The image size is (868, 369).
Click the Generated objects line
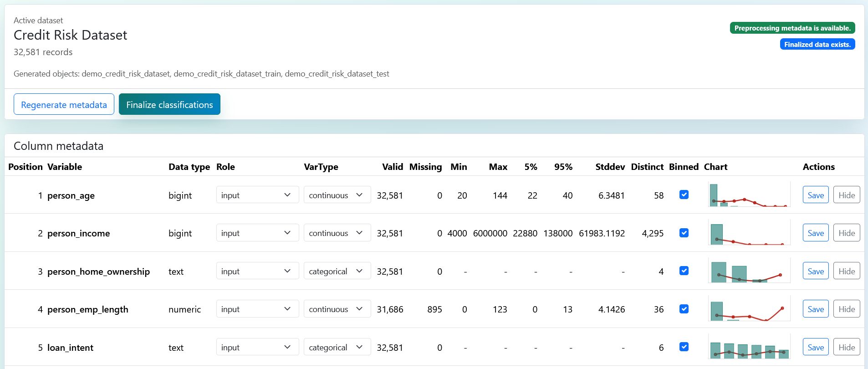[201, 74]
